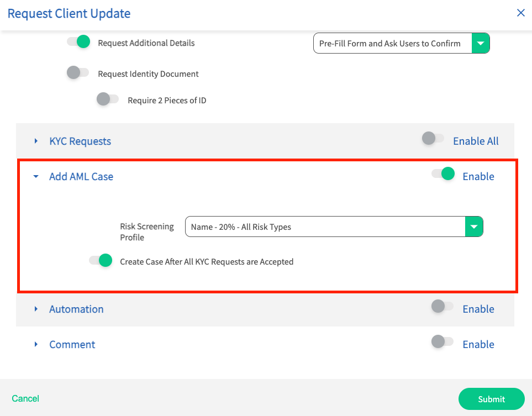
Task: Click the Request Identity Document label
Action: 148,74
